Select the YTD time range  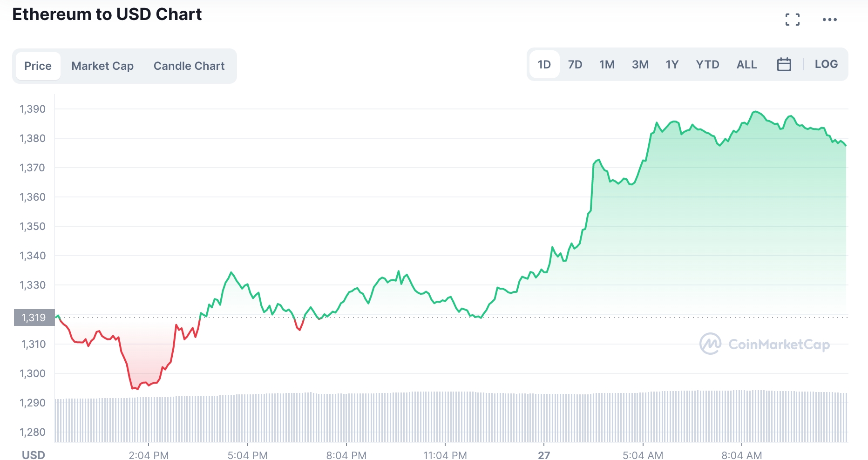[707, 64]
